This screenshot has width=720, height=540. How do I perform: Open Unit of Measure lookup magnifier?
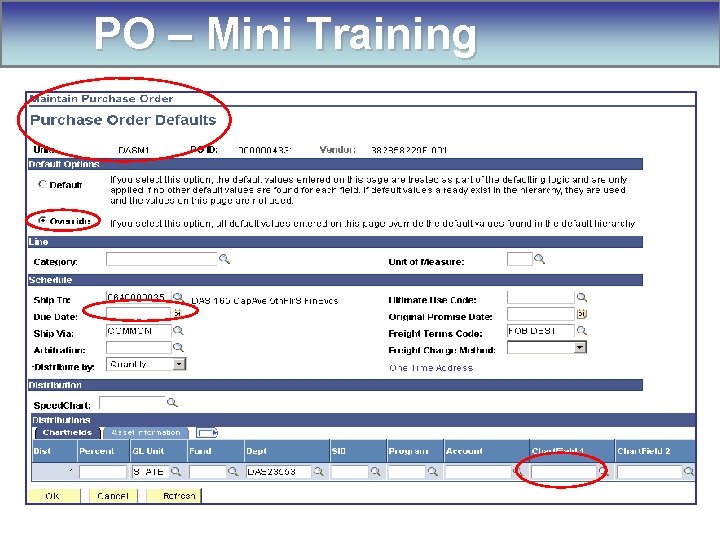pyautogui.click(x=539, y=259)
